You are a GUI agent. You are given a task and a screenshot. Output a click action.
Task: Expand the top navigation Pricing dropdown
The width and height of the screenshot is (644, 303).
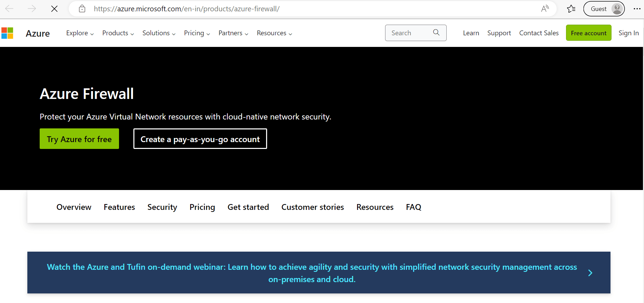pos(197,33)
